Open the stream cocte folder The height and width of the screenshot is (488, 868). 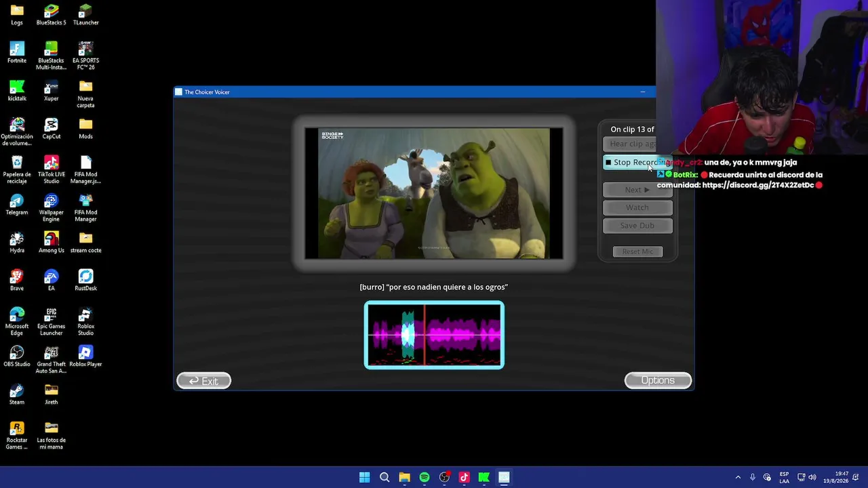[85, 243]
